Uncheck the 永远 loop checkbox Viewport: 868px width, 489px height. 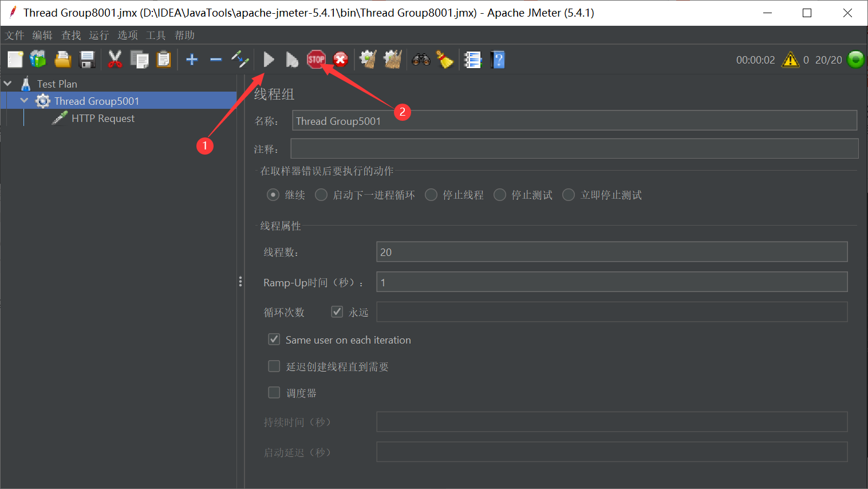[337, 311]
